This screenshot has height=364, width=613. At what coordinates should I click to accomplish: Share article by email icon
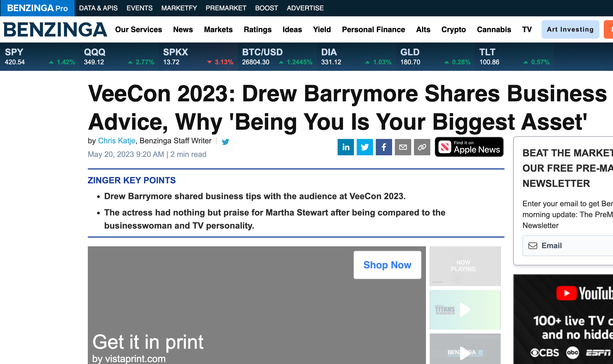403,147
